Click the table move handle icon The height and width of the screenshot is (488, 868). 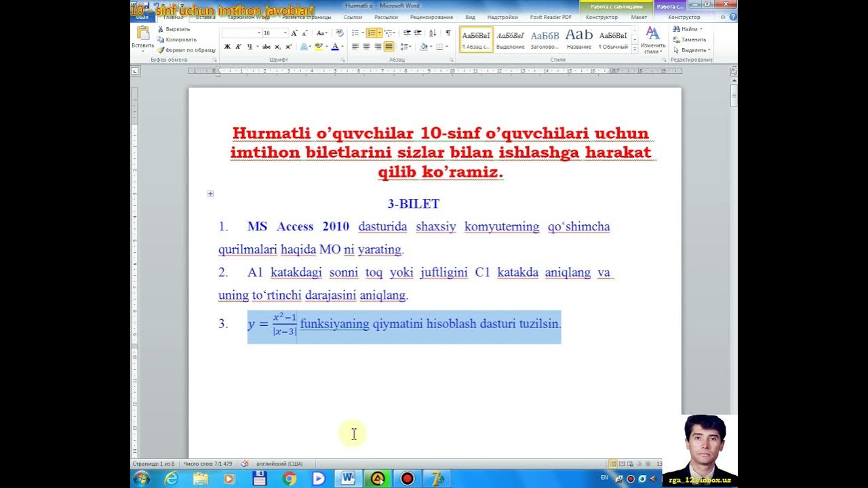coord(210,194)
